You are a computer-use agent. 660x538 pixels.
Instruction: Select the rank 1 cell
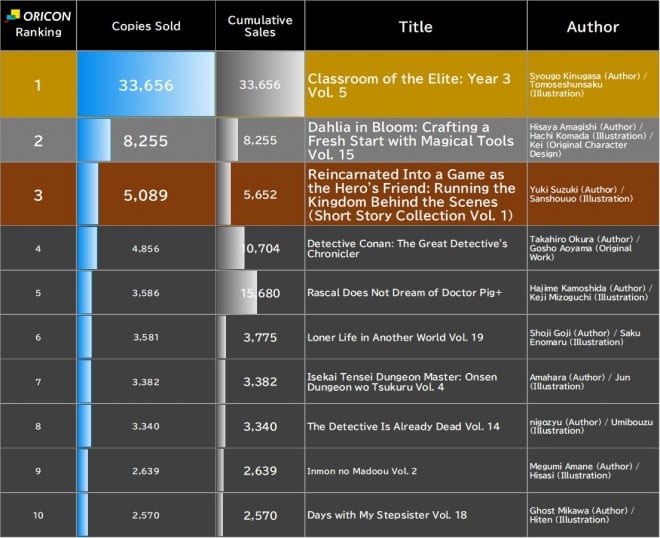point(38,84)
